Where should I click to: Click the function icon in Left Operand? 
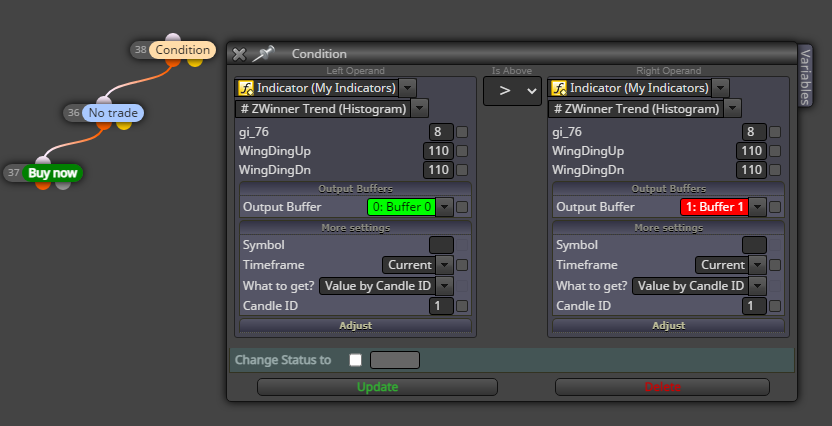[x=246, y=88]
